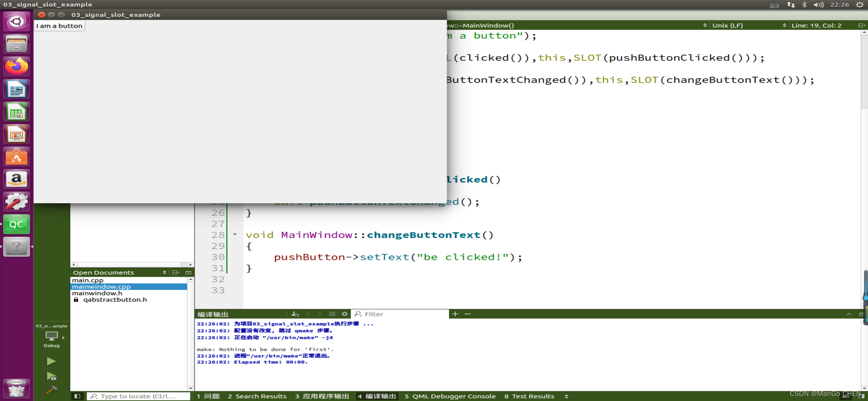This screenshot has height=401, width=868.
Task: Open the 应用程序输出 output tab
Action: (322, 396)
